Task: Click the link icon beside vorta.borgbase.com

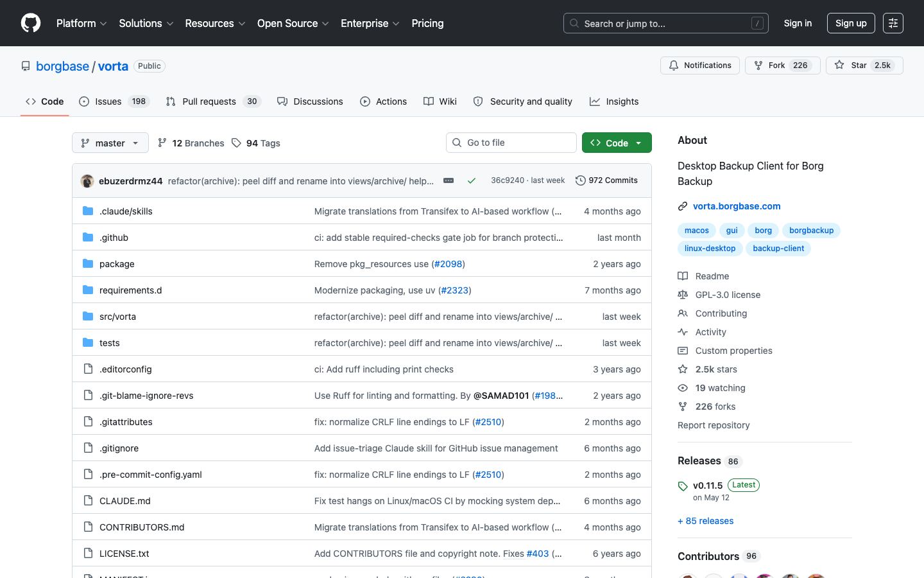Action: (683, 206)
